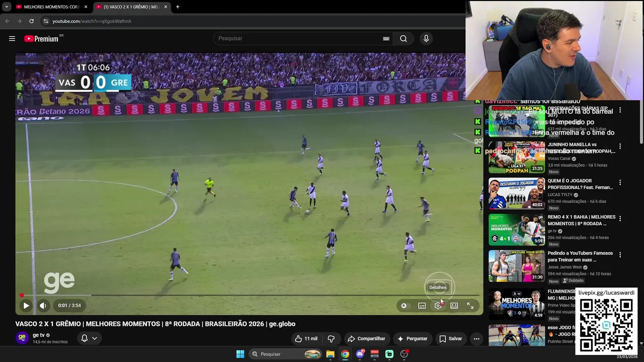Open QUEM É O JOGADOR PROFISSIONAL thumbnail
Image resolution: width=644 pixels, height=362 pixels.
[517, 194]
